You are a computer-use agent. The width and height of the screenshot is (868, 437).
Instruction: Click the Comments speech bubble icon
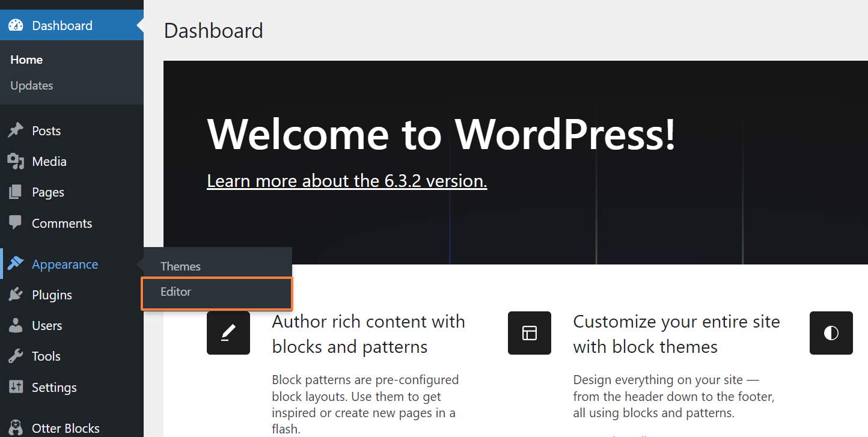click(16, 223)
